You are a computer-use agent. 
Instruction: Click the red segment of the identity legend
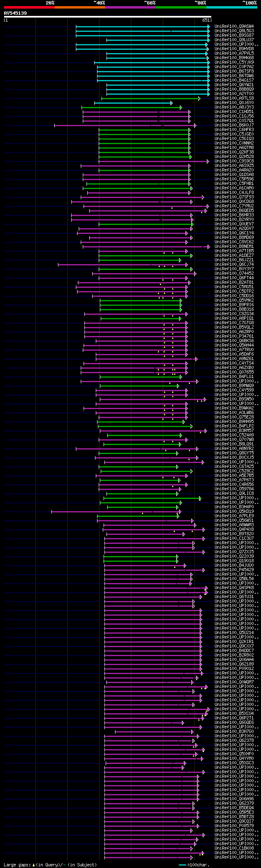pos(29,7)
